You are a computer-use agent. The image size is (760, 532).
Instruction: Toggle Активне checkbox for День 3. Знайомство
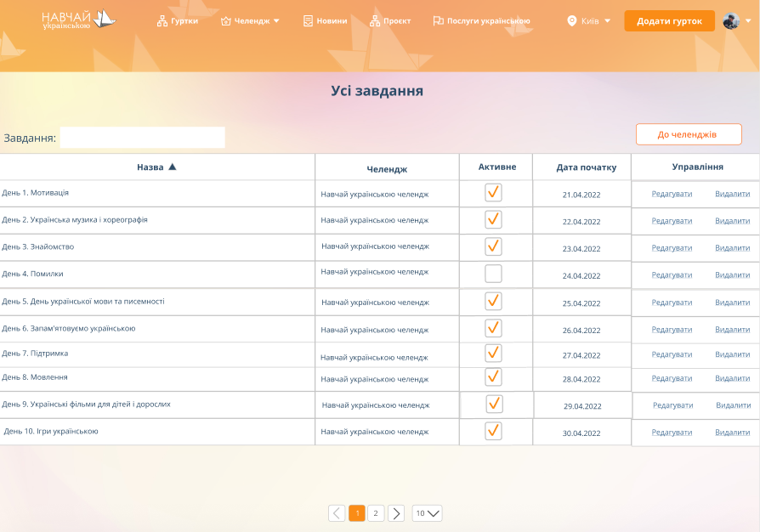click(x=493, y=246)
